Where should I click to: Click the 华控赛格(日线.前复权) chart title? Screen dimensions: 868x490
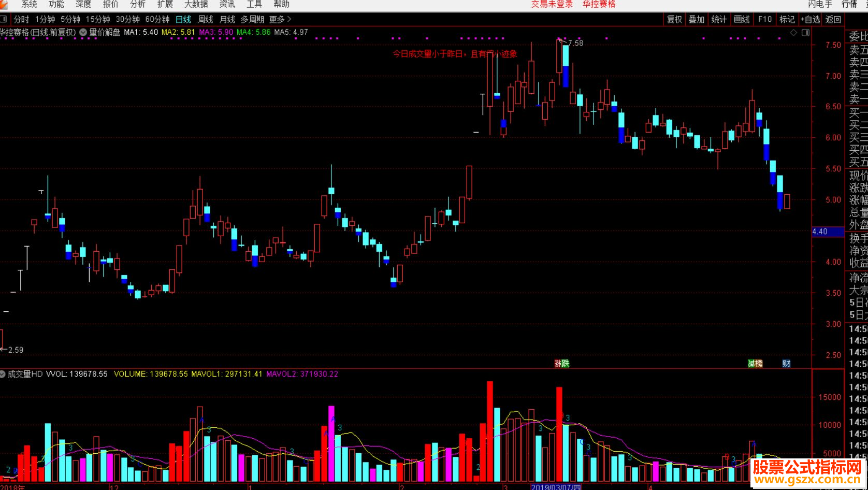(x=38, y=32)
